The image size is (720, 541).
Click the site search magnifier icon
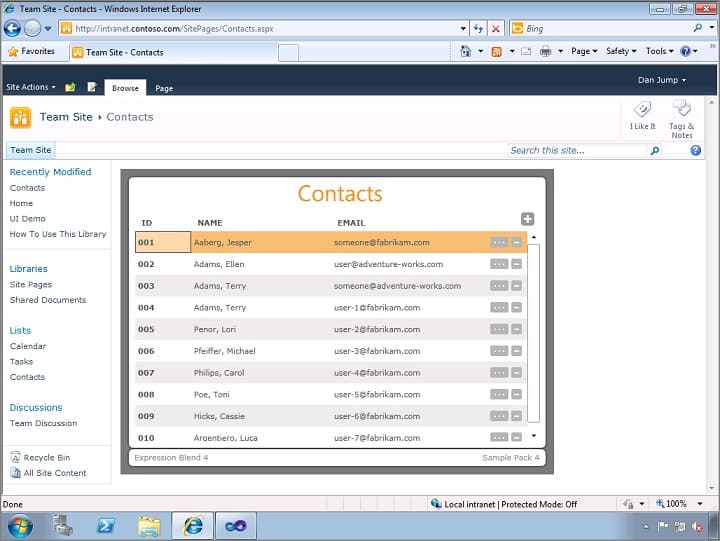click(x=654, y=150)
